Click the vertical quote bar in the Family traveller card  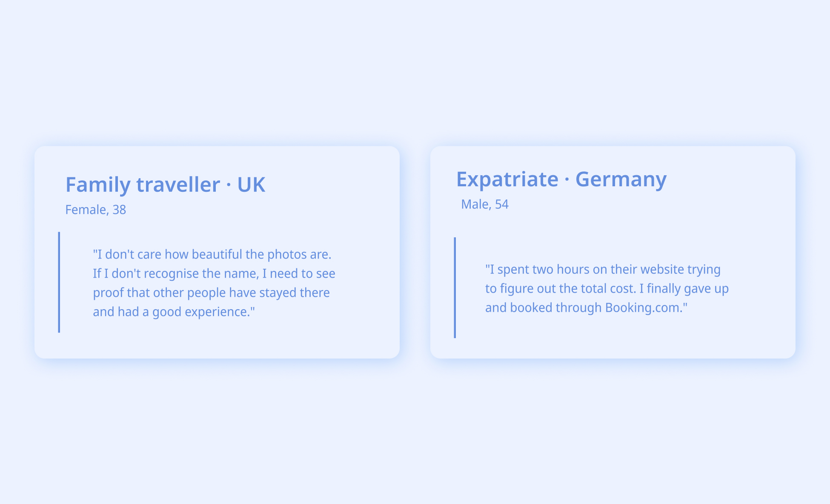tap(59, 282)
